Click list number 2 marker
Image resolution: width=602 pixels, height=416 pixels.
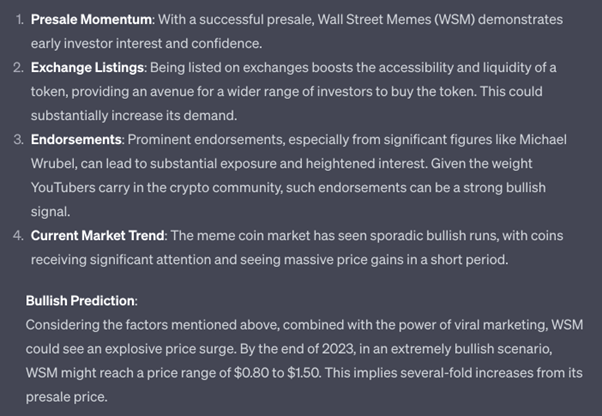18,68
